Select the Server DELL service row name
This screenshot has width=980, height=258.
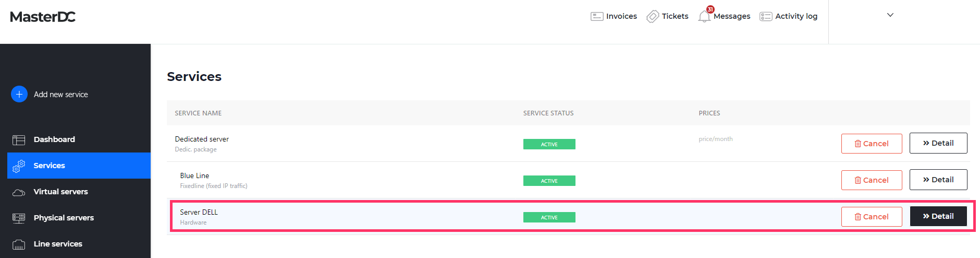[x=199, y=212]
